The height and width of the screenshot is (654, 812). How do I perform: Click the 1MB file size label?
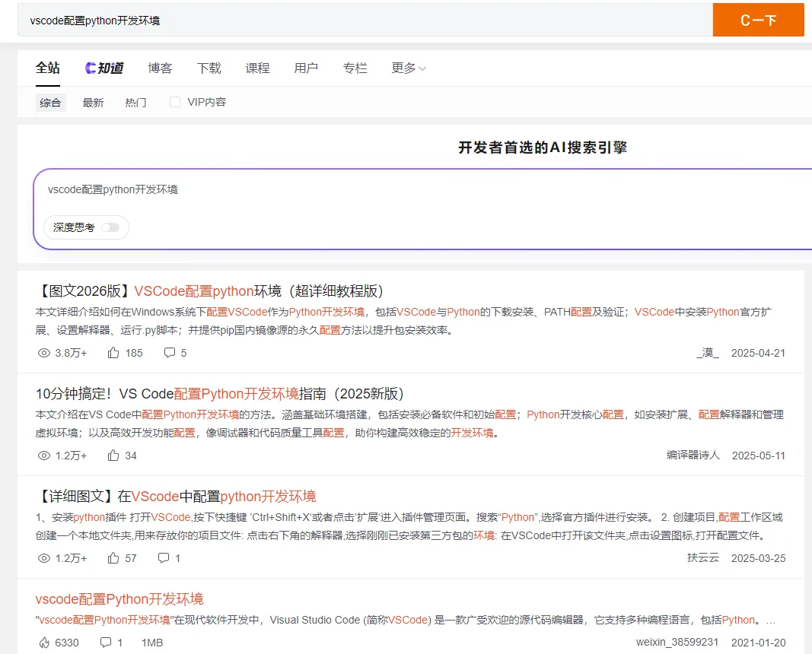coord(152,643)
